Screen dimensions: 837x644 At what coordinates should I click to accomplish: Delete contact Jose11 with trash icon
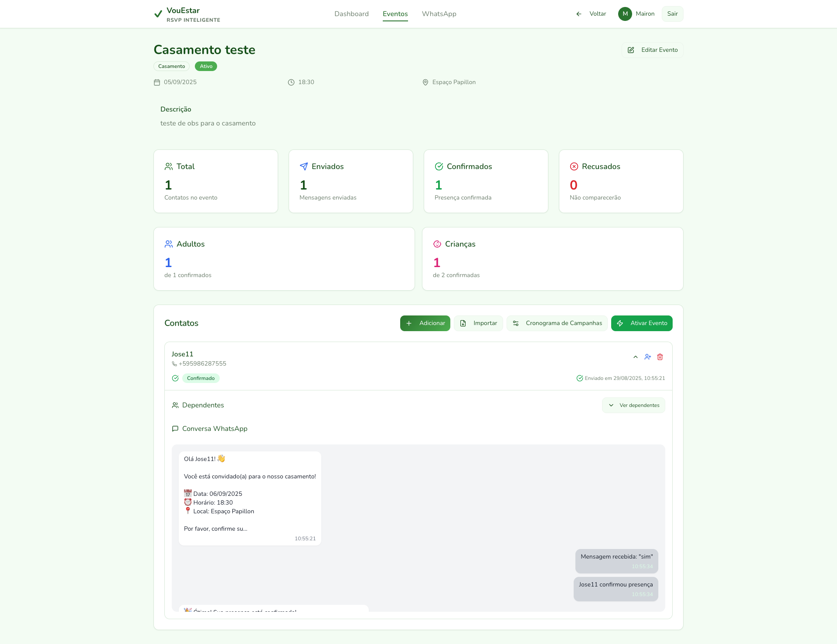[x=660, y=357]
